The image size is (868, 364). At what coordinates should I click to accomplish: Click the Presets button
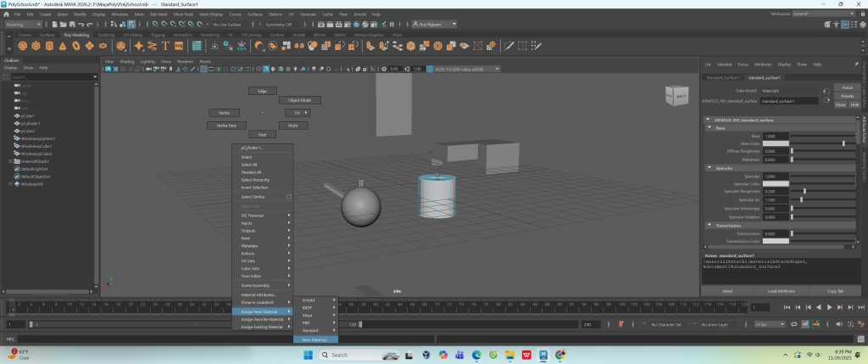click(x=847, y=96)
